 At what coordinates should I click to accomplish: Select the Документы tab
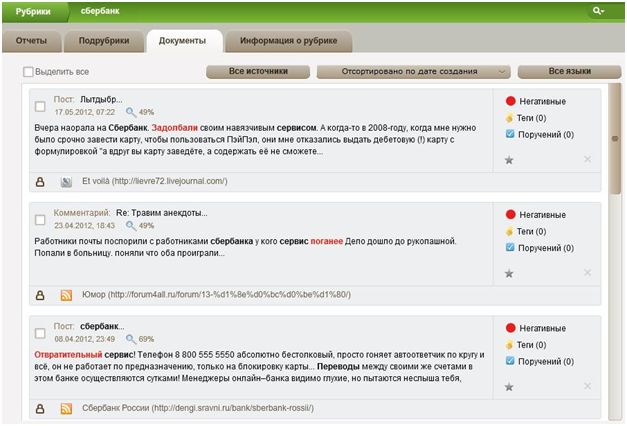point(182,41)
